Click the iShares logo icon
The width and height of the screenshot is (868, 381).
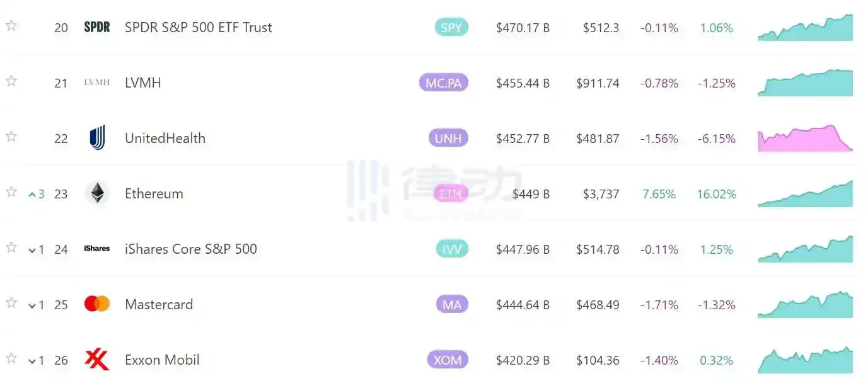pyautogui.click(x=97, y=249)
